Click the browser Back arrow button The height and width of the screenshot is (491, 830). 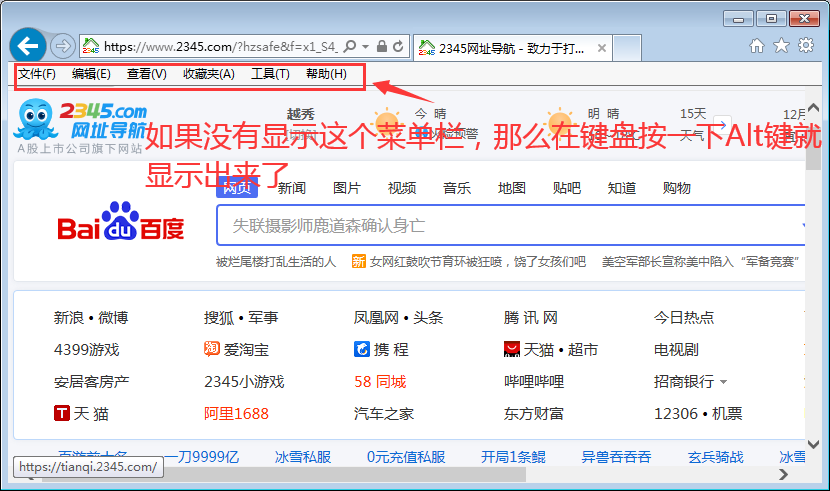tap(28, 46)
